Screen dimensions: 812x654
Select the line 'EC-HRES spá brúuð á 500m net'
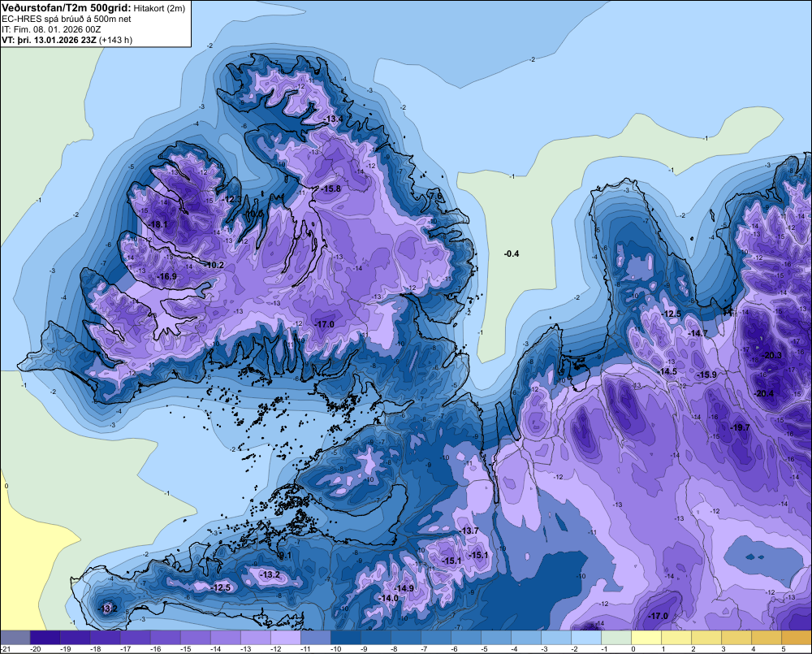click(67, 19)
